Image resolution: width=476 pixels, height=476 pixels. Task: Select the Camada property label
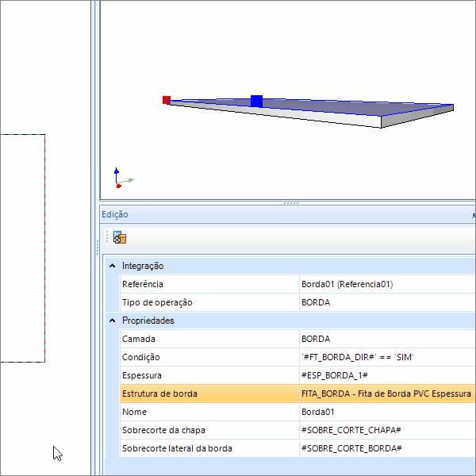[138, 339]
